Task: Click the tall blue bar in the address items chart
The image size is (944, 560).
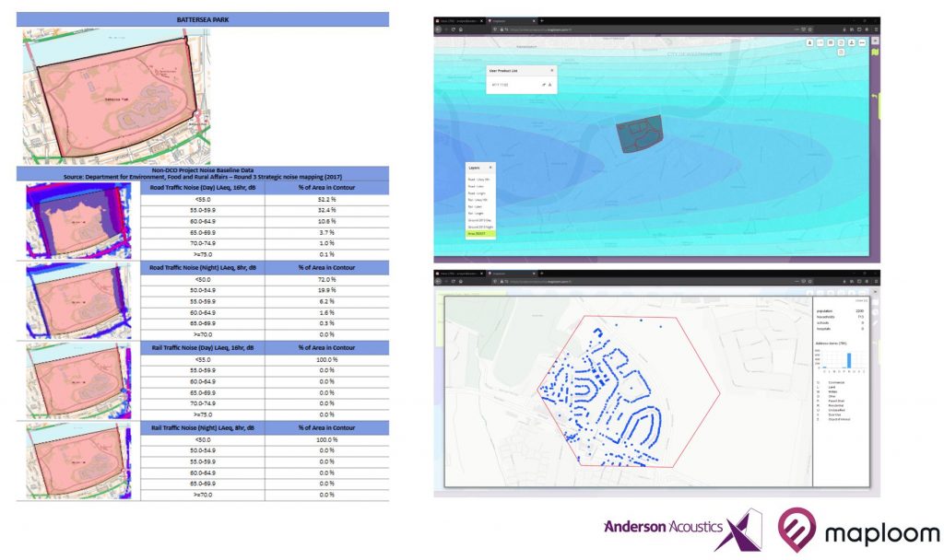Action: pyautogui.click(x=849, y=360)
